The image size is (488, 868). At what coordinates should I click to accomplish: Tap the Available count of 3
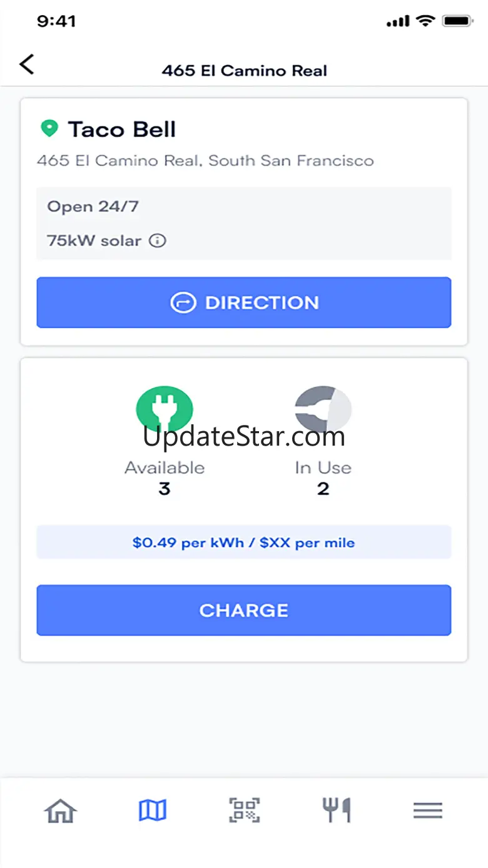tap(165, 489)
